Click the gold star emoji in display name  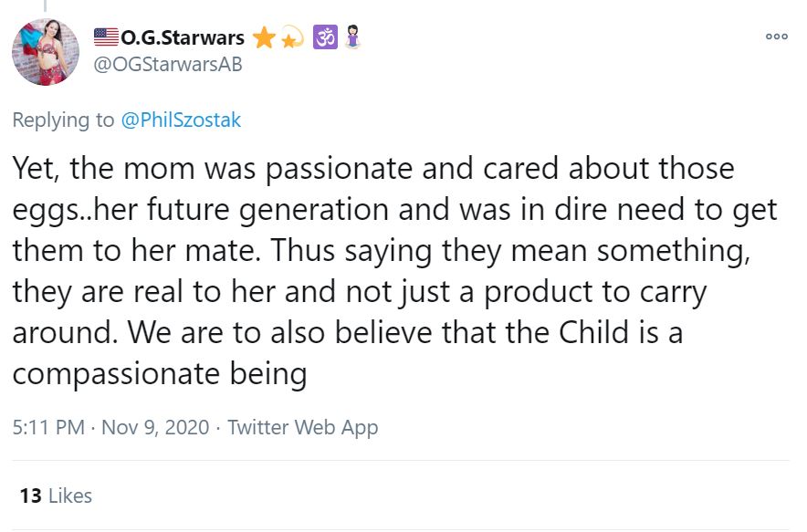pyautogui.click(x=264, y=37)
